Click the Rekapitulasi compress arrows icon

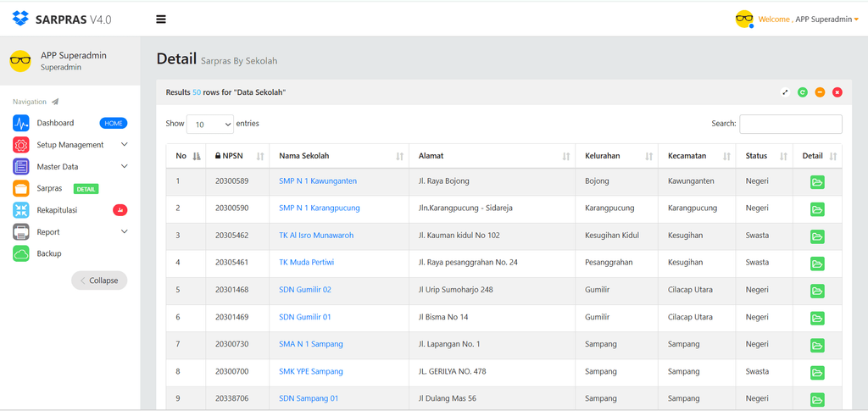point(21,210)
